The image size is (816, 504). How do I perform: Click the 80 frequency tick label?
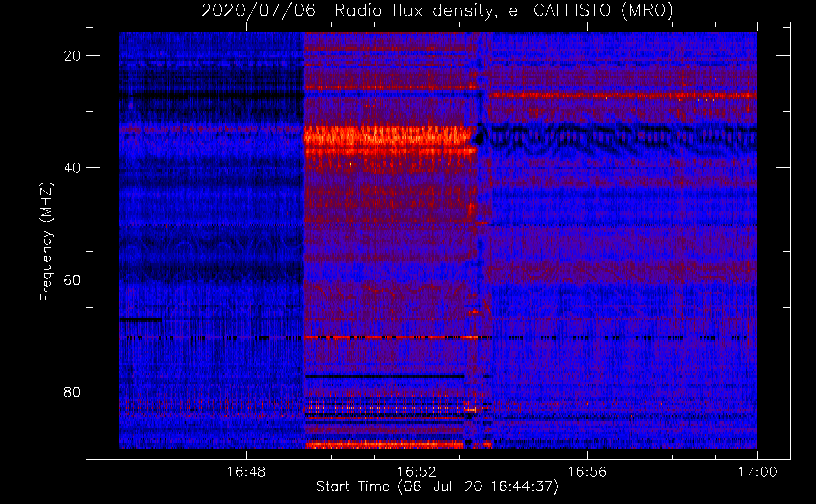coord(73,392)
